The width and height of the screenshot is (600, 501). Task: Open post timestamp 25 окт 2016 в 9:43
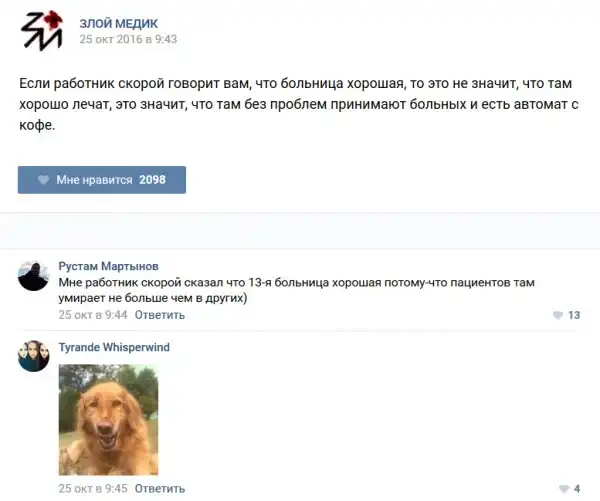click(x=128, y=39)
